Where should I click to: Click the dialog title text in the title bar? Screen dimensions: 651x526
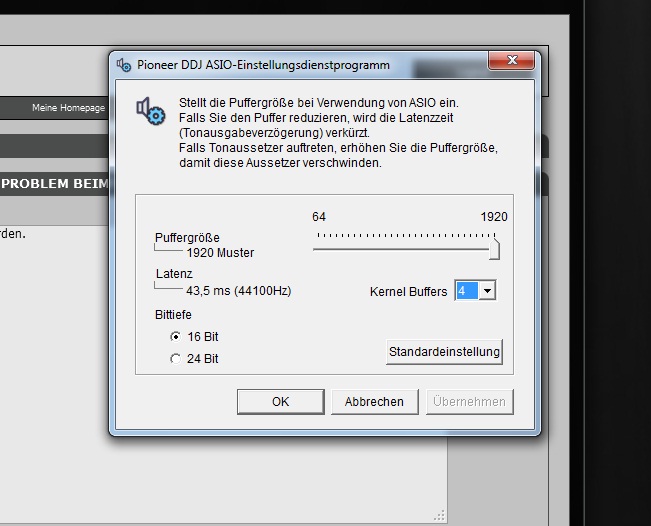[263, 65]
